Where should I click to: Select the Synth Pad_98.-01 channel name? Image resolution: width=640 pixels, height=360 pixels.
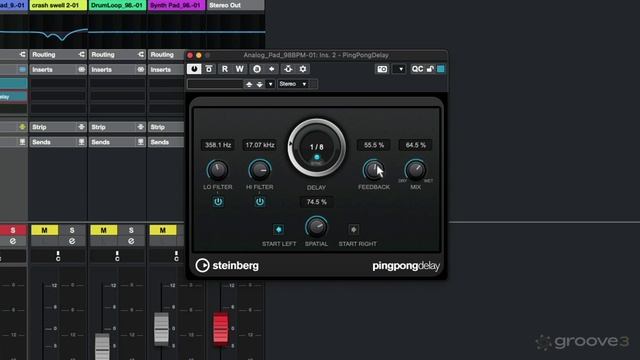coord(176,5)
